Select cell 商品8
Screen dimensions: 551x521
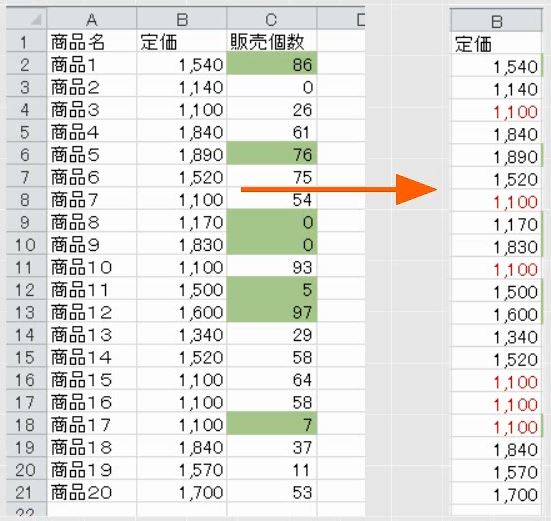pyautogui.click(x=91, y=221)
